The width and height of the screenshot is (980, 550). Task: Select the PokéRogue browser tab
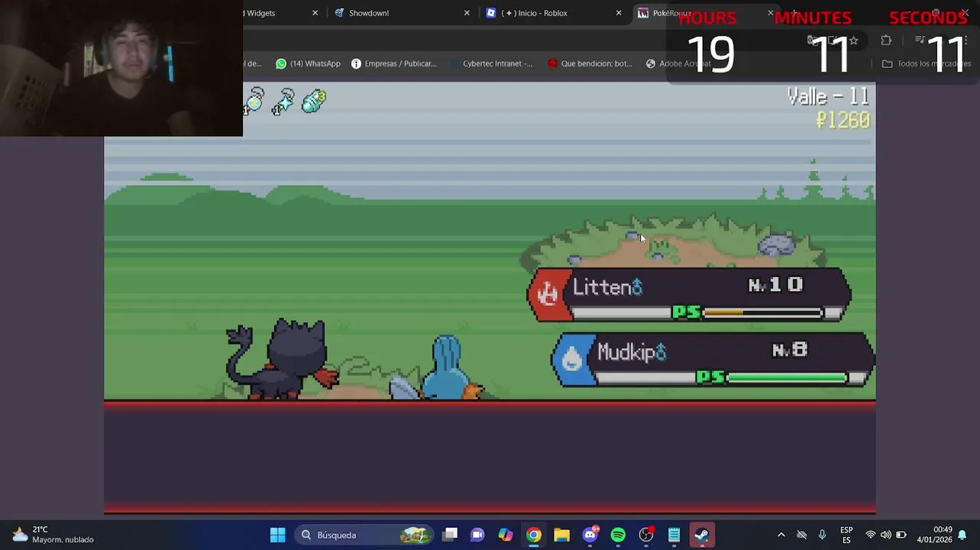[672, 13]
